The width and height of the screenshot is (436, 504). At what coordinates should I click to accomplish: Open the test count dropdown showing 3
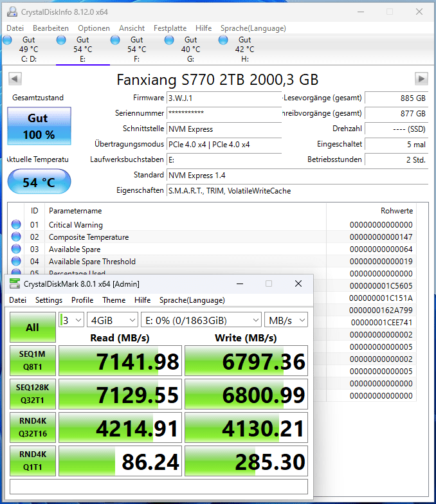pos(71,320)
